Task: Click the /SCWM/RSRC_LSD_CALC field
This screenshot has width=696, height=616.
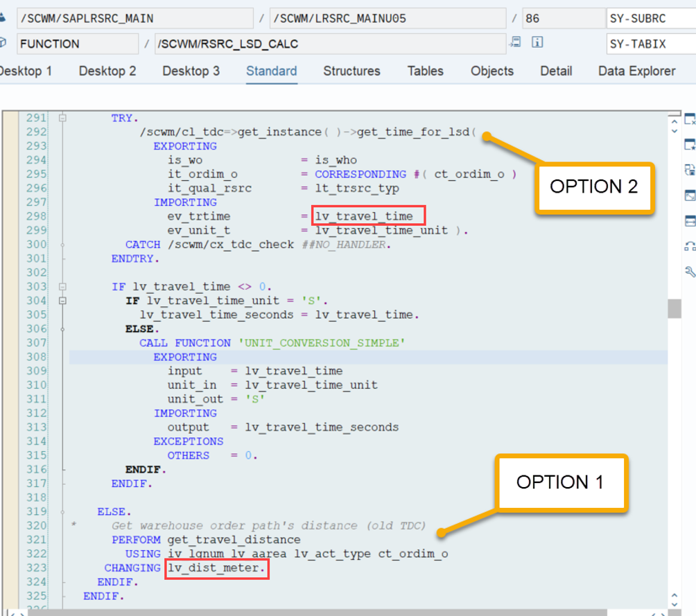Action: click(x=330, y=44)
